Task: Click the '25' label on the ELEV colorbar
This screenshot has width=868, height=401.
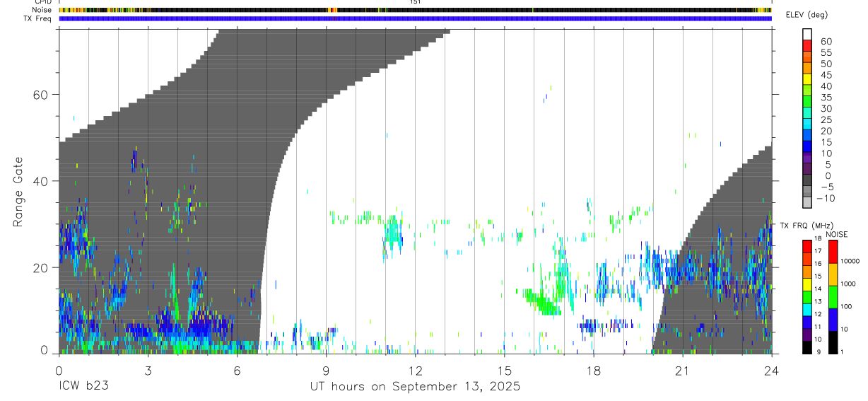Action: click(x=826, y=120)
